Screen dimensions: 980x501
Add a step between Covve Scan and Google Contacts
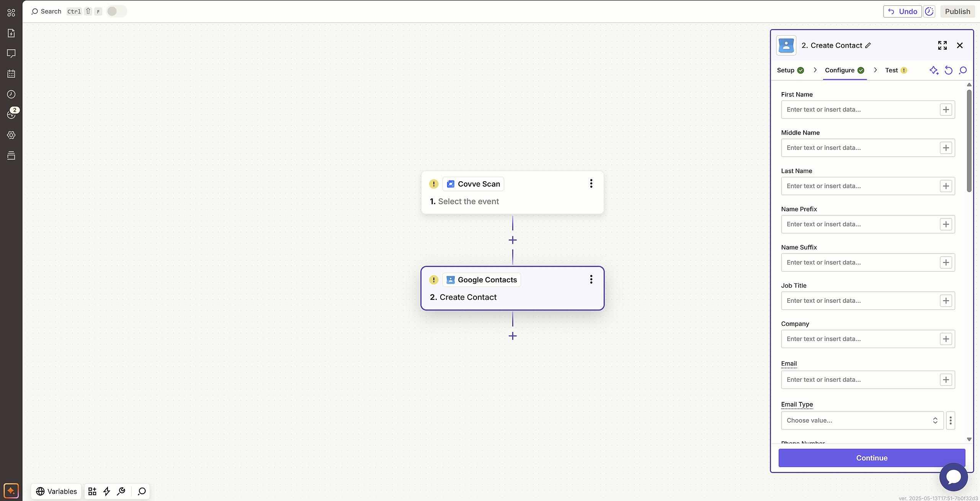(x=513, y=240)
